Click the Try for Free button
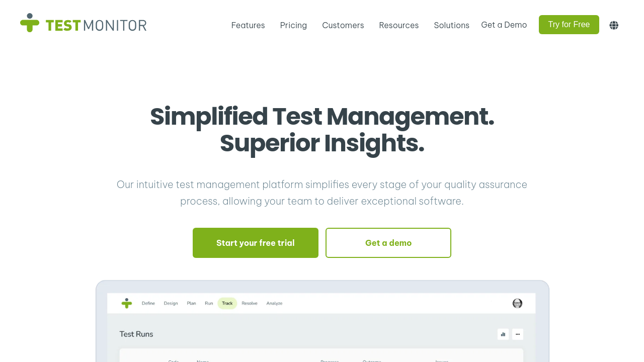644x362 pixels. (569, 25)
